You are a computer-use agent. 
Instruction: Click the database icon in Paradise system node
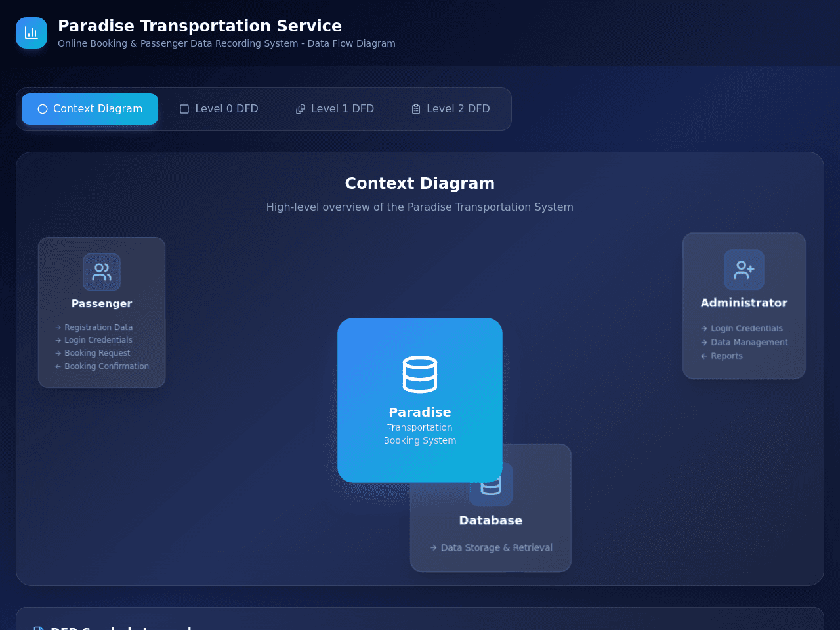pos(420,374)
